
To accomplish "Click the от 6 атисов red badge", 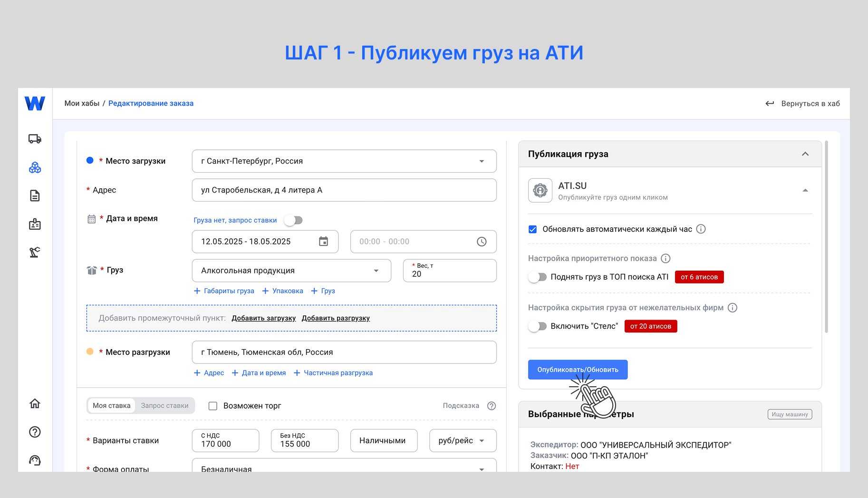I will tap(699, 277).
